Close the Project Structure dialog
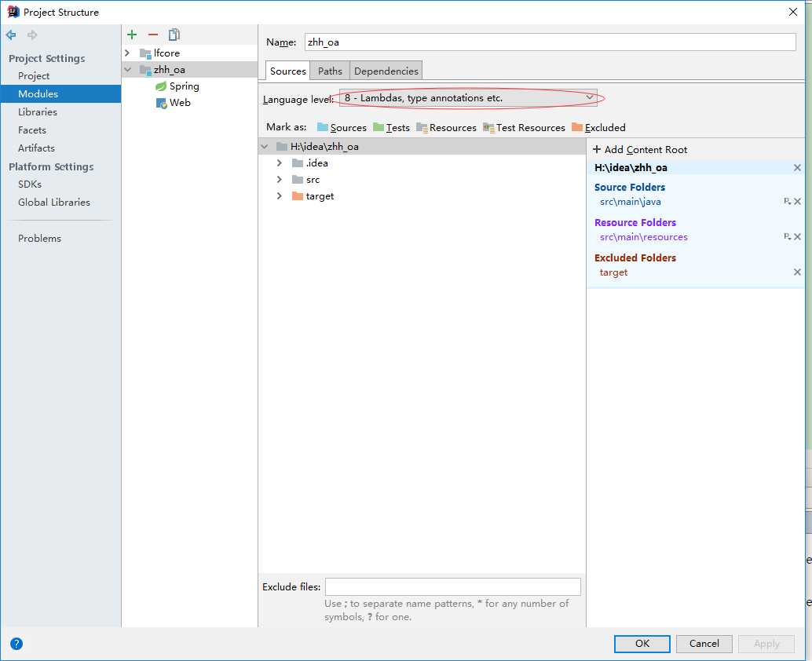The width and height of the screenshot is (812, 661). coord(793,12)
